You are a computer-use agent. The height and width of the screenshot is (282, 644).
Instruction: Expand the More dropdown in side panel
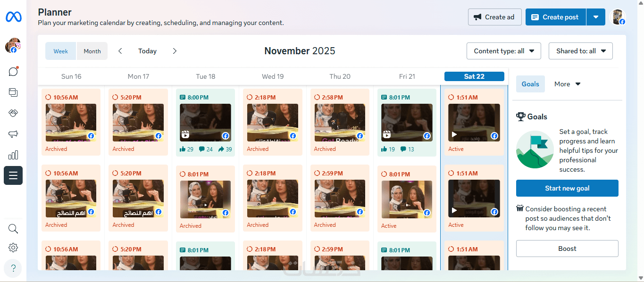[x=568, y=84]
